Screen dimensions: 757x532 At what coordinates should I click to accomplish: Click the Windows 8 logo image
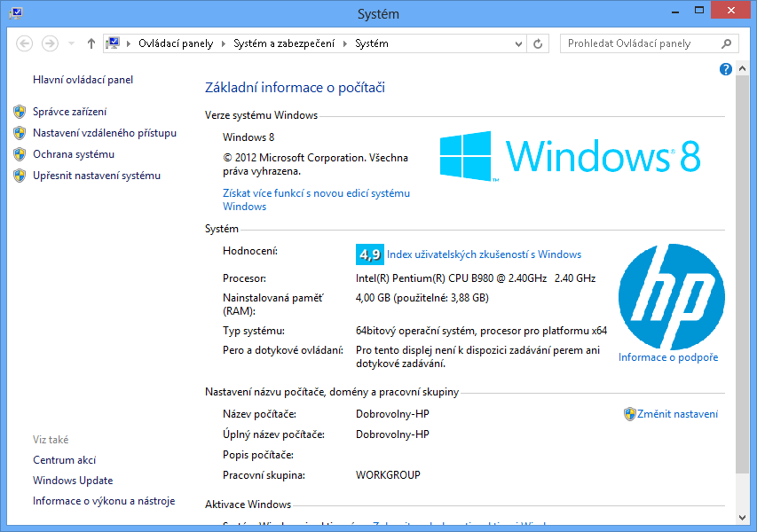(x=570, y=156)
